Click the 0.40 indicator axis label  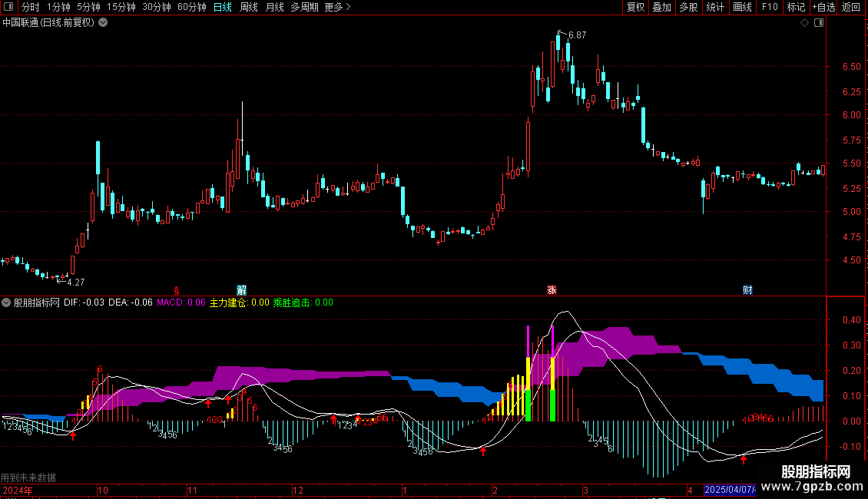tap(851, 320)
